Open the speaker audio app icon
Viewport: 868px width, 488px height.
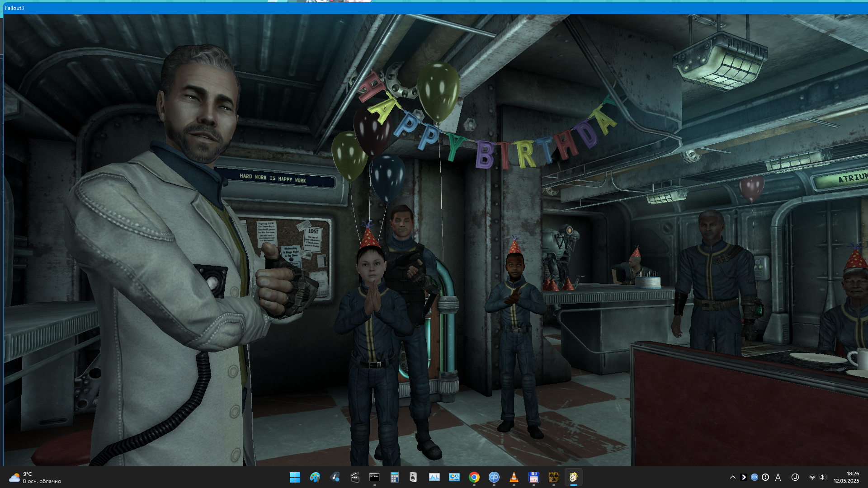click(413, 477)
